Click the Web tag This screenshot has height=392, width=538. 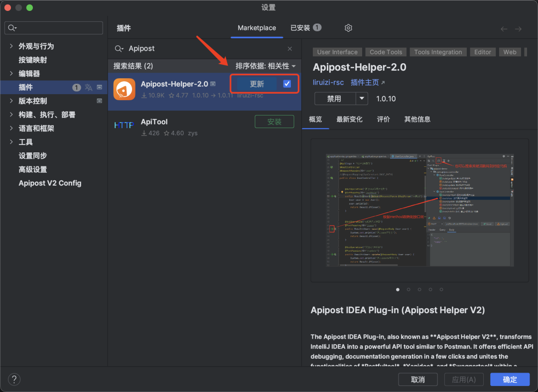510,52
